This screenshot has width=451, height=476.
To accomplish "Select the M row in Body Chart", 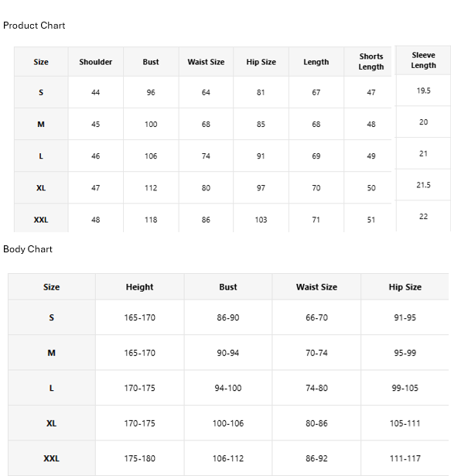I will tap(228, 353).
